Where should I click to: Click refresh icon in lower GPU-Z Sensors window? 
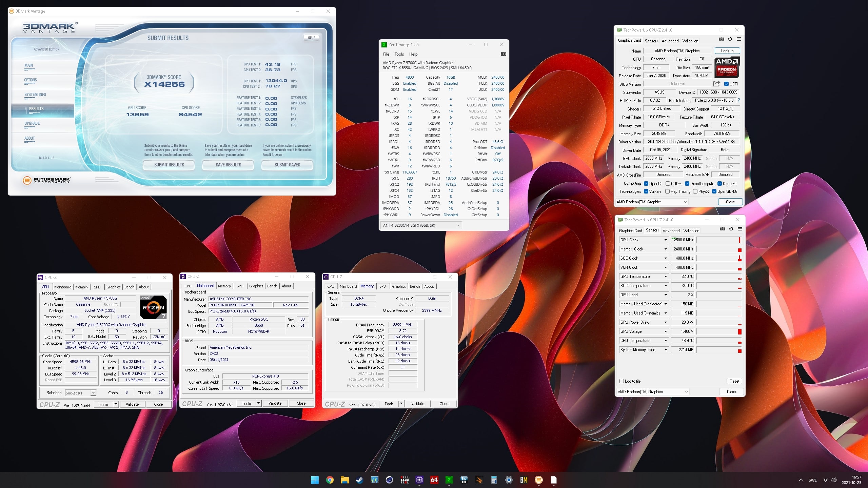(731, 229)
